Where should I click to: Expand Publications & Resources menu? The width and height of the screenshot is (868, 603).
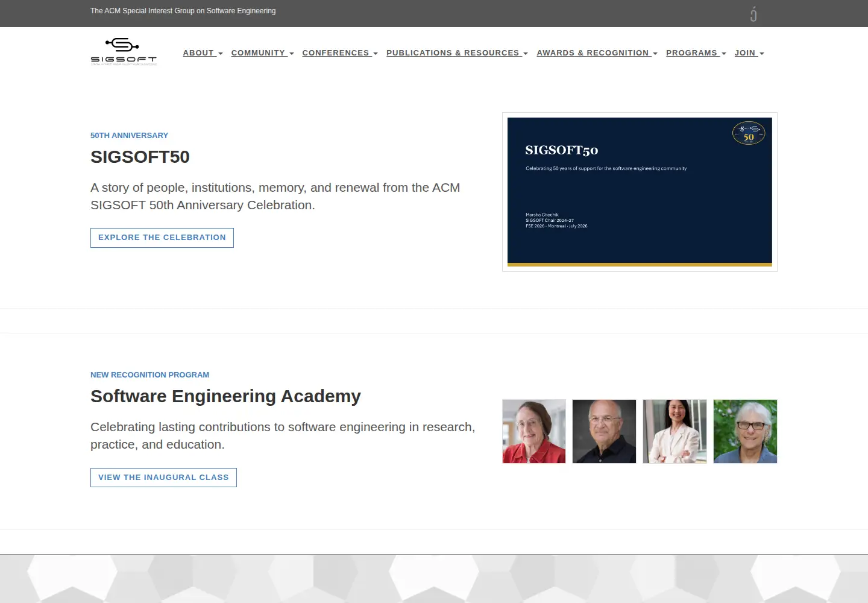point(458,53)
